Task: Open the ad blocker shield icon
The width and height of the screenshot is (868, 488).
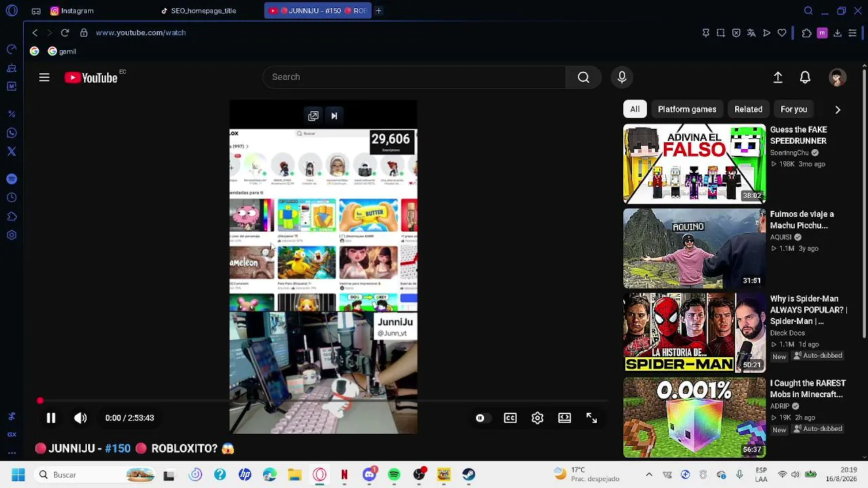Action: coord(736,33)
